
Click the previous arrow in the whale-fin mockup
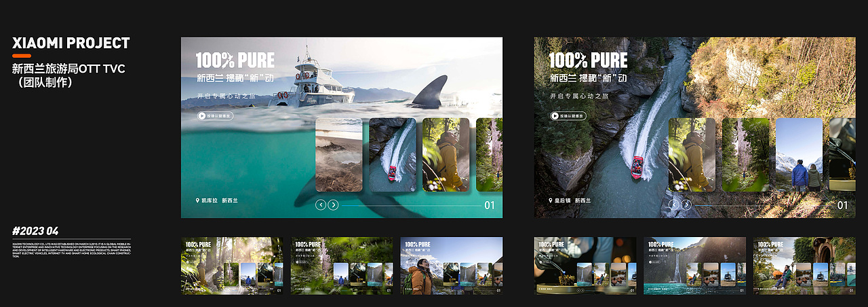tap(321, 204)
